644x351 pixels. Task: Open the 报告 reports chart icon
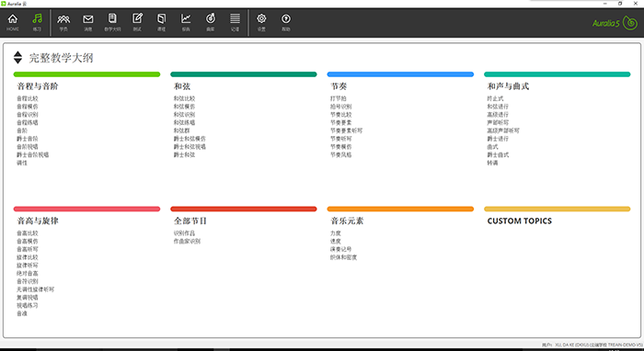(x=186, y=22)
